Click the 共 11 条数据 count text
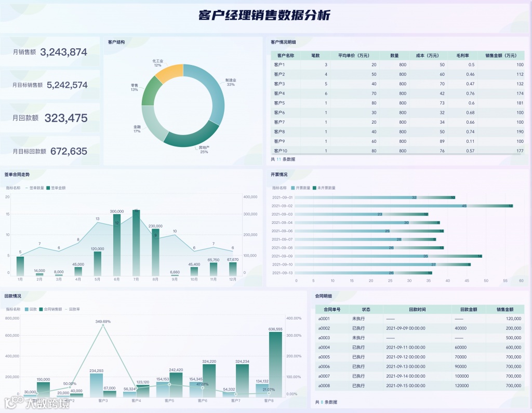 283,159
